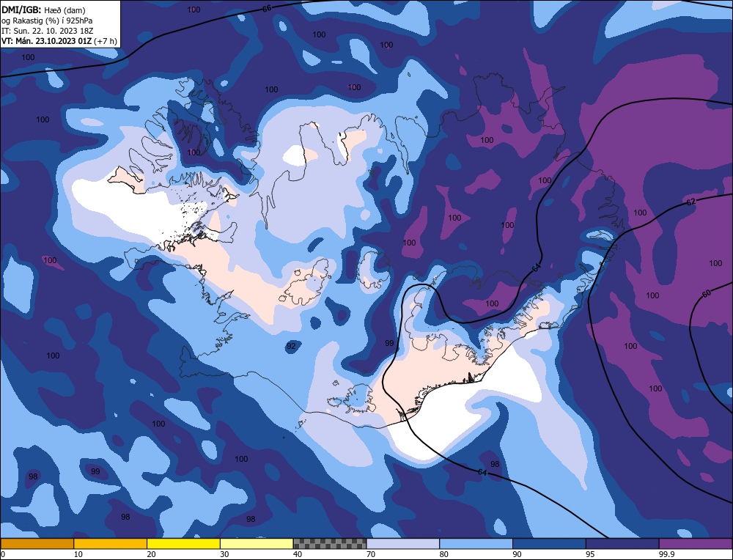Click the legend tick label '90'
The image size is (733, 560).
click(x=517, y=554)
